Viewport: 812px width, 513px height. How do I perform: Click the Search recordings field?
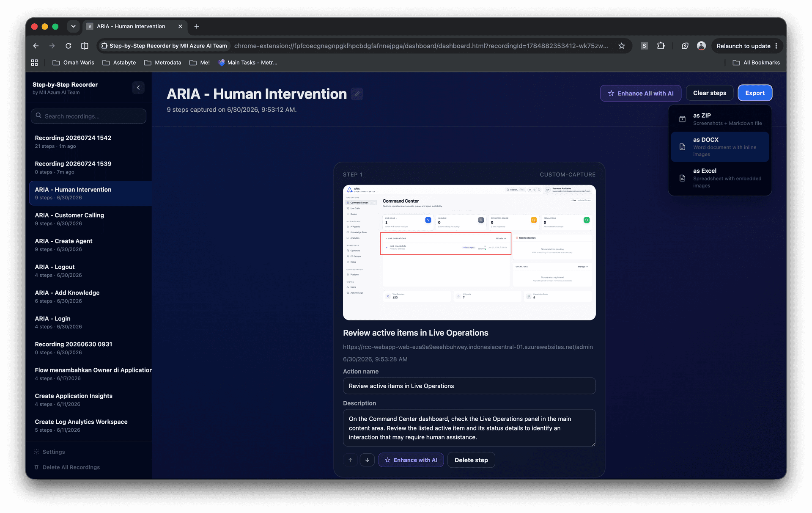(88, 116)
